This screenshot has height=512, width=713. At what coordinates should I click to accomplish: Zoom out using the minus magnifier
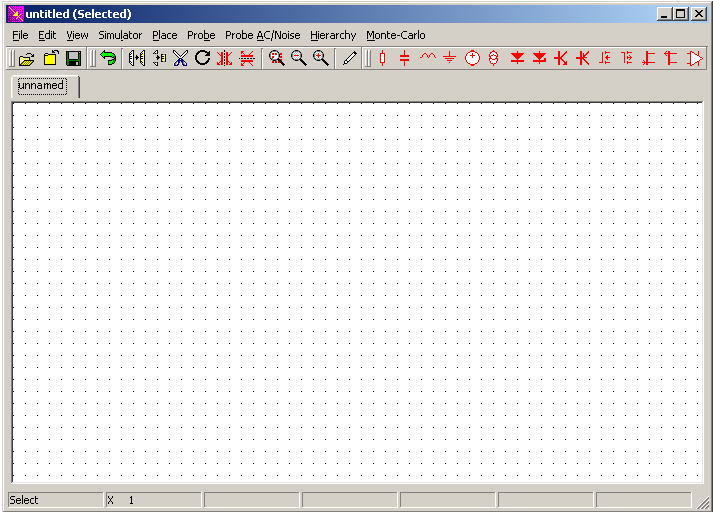pyautogui.click(x=298, y=59)
